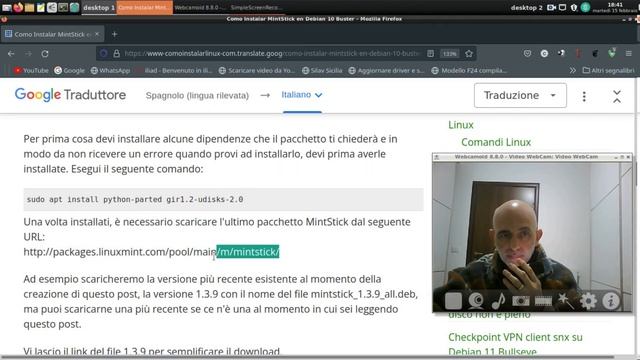Open Webcamoid preferences gear
Image resolution: width=640 pixels, height=360 pixels.
(588, 301)
